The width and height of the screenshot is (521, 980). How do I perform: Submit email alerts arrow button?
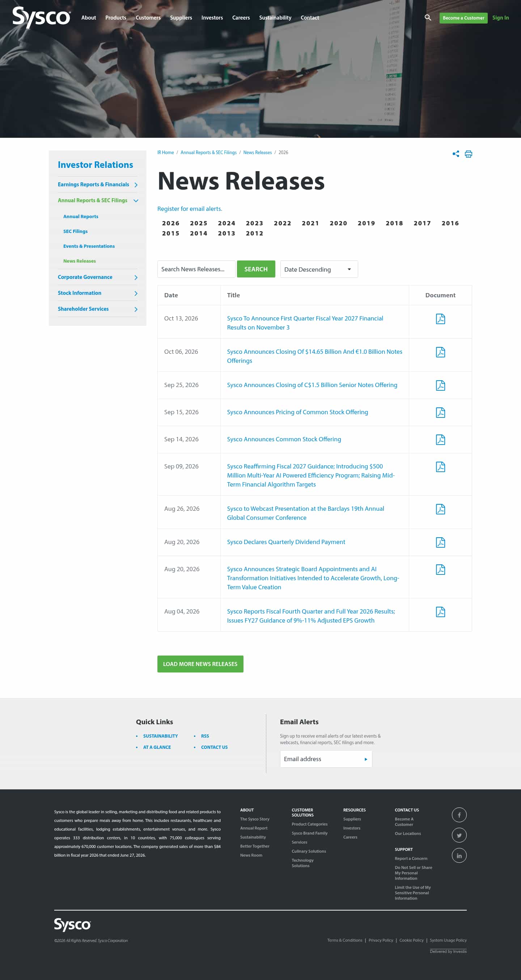click(x=366, y=759)
